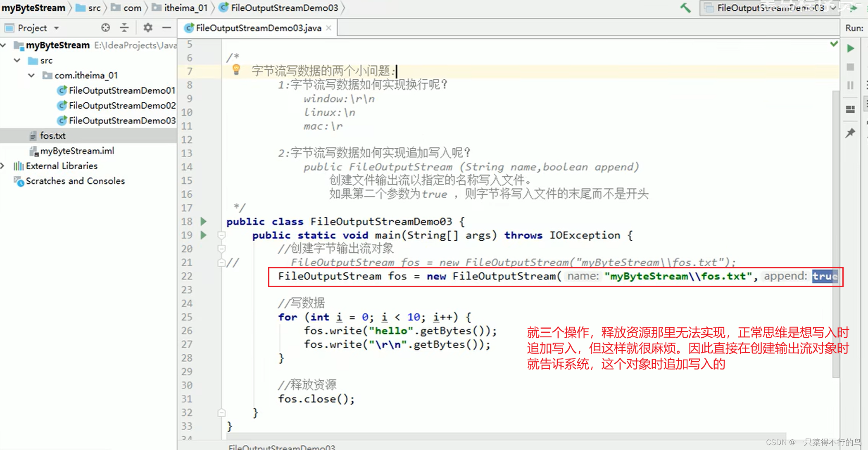The height and width of the screenshot is (450, 868).
Task: Toggle code fold marker at line 19
Action: tap(221, 235)
